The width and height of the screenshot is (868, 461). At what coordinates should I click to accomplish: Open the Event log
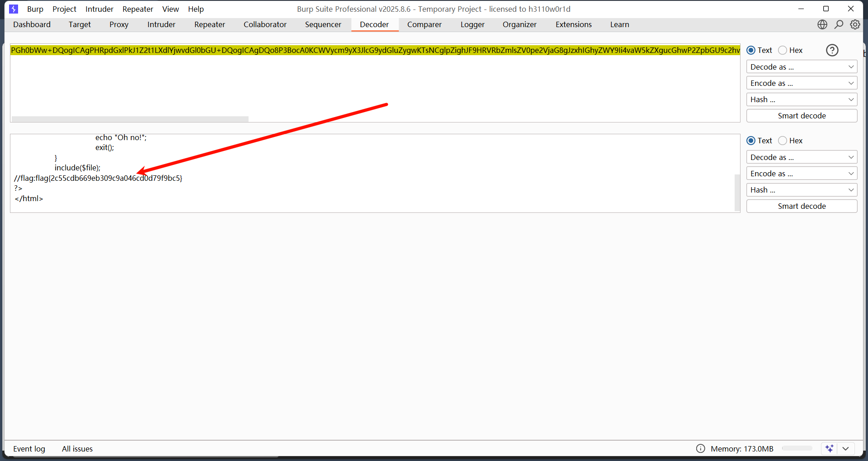pyautogui.click(x=29, y=449)
